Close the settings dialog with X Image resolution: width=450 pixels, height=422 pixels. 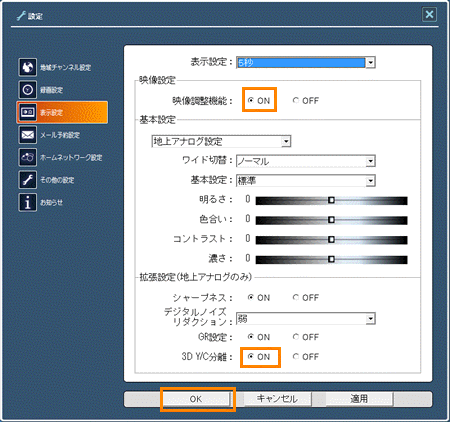click(x=429, y=14)
